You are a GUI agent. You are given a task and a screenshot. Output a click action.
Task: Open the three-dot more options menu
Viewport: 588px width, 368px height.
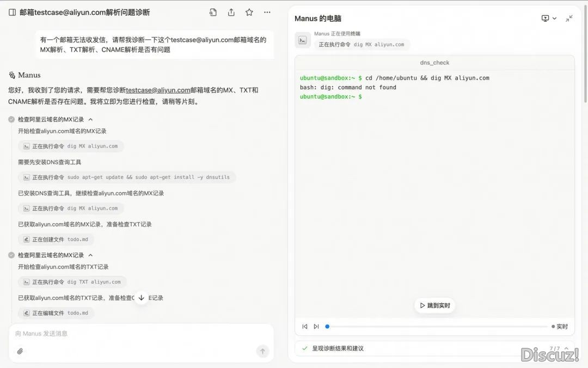tap(267, 13)
